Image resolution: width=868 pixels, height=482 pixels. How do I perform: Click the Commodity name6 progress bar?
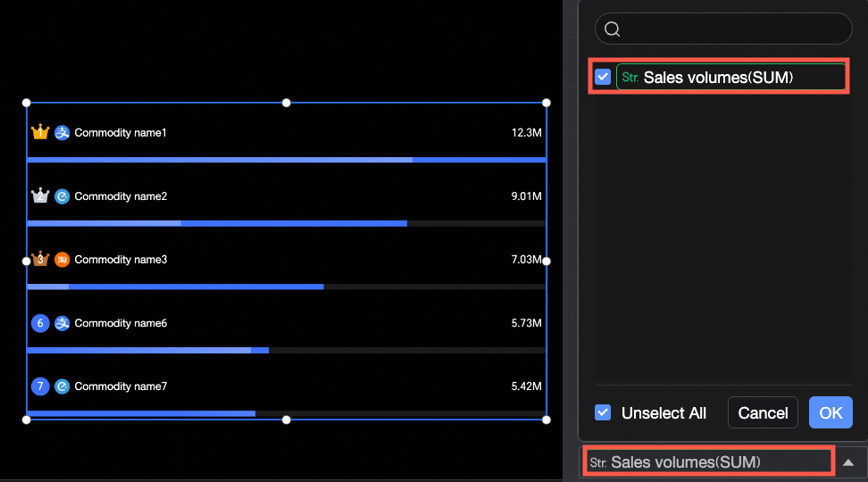coord(286,350)
